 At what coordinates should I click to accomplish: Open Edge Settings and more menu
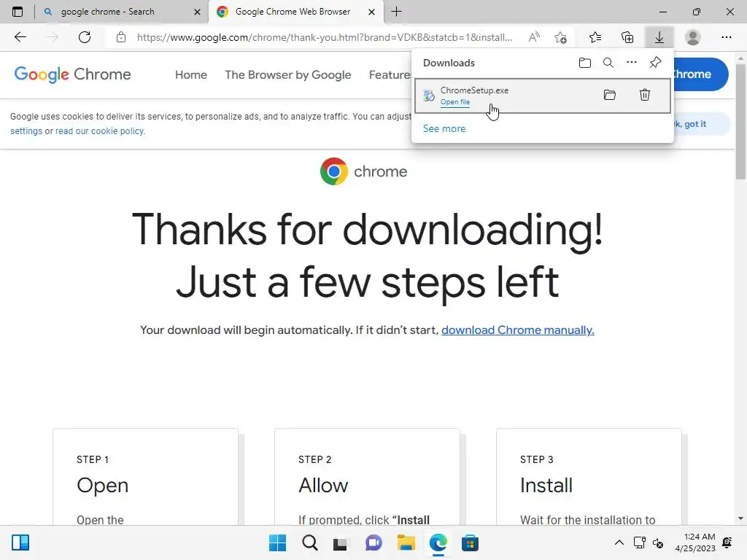[726, 37]
